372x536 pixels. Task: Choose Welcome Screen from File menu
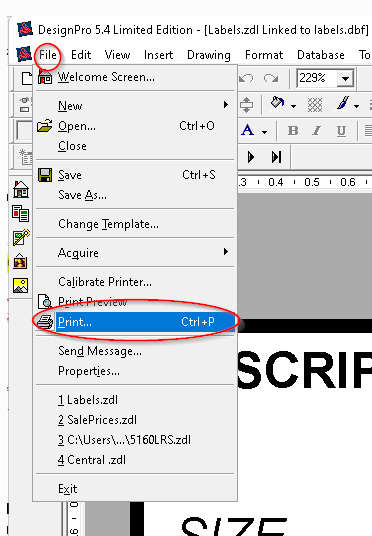coord(135,77)
